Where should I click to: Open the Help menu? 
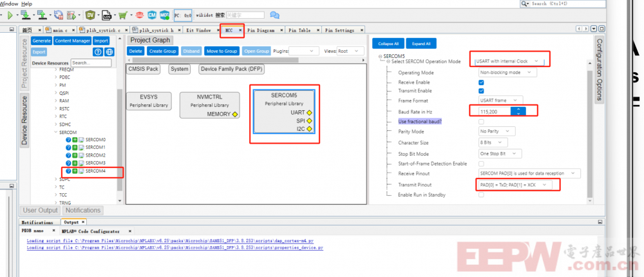[x=26, y=4]
